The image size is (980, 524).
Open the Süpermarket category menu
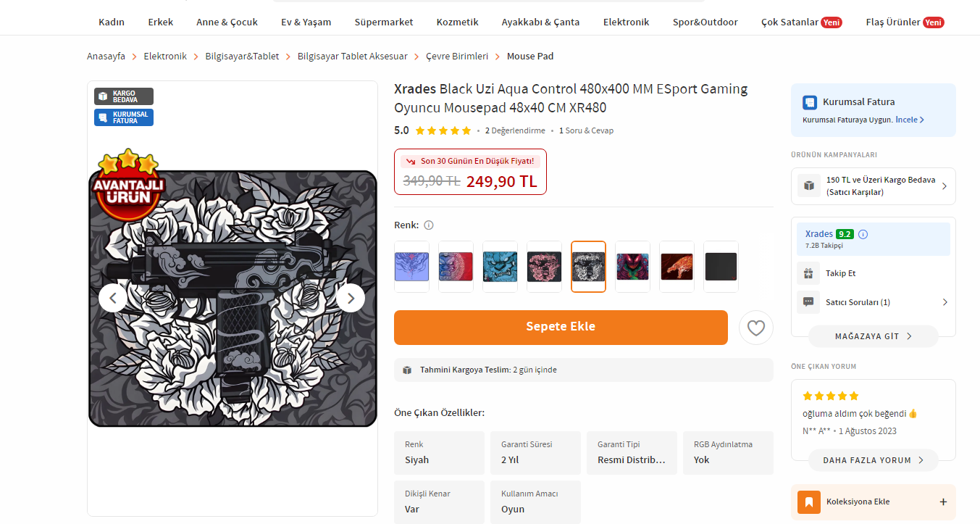point(384,22)
